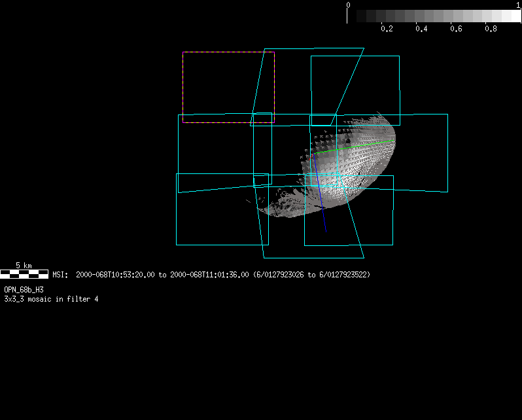Click the 5 km checkered scale bar
522x420 pixels.
pos(24,274)
